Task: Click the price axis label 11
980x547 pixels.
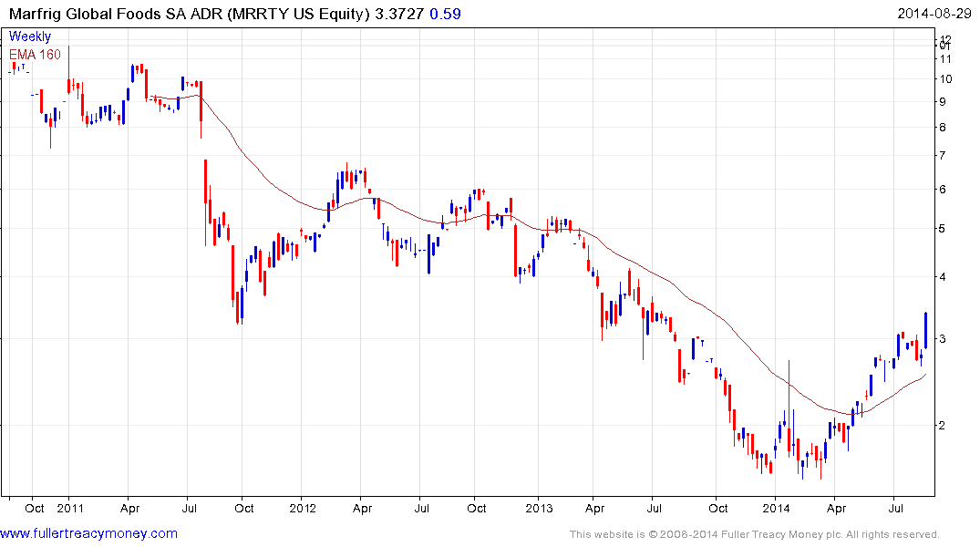Action: pos(945,58)
